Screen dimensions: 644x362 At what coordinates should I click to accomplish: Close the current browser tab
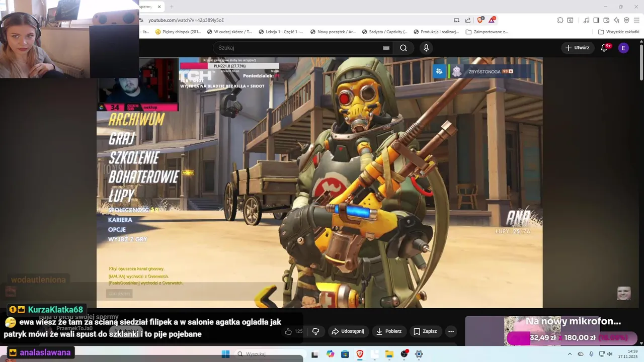[x=159, y=7]
